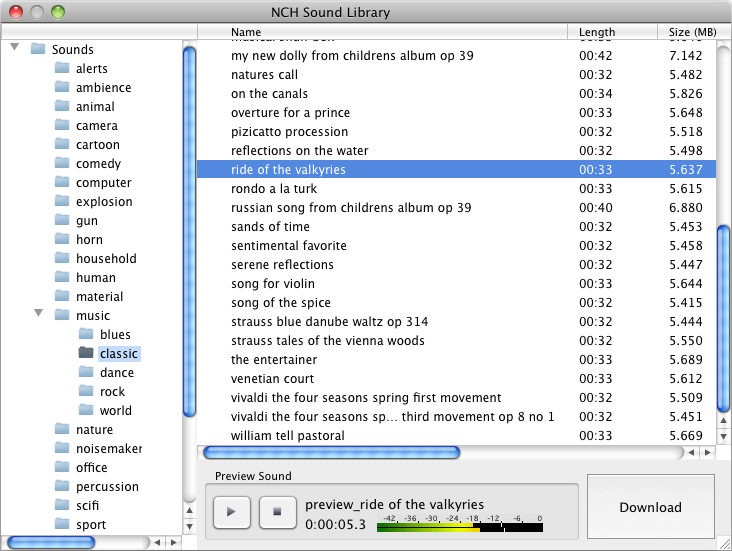Click the classic folder icon

86,353
